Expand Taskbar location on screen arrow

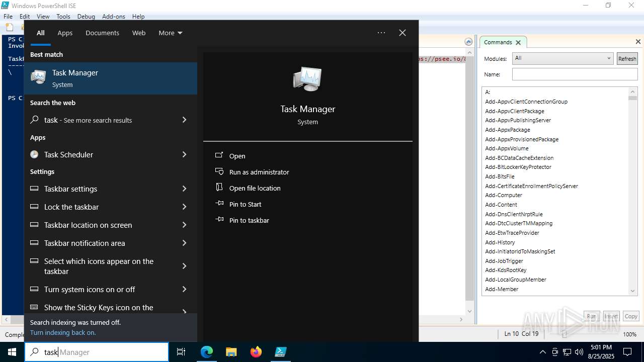click(184, 225)
